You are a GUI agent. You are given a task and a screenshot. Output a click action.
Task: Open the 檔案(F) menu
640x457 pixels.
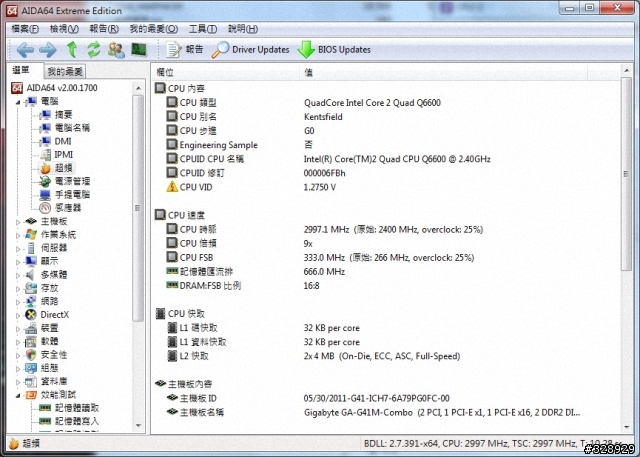click(25, 29)
